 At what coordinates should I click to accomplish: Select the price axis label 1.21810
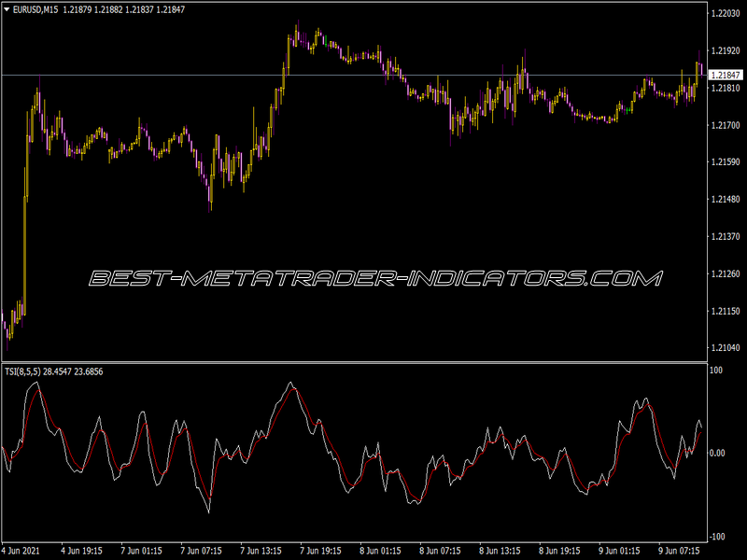pos(726,88)
